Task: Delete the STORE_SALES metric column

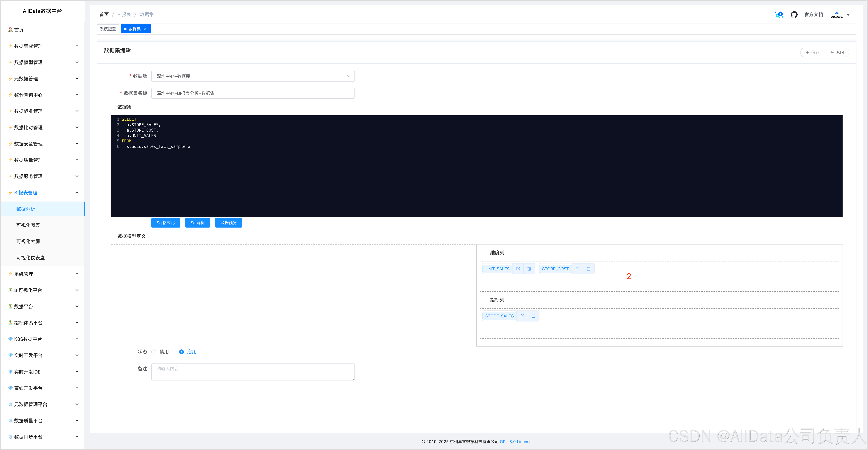Action: point(533,316)
